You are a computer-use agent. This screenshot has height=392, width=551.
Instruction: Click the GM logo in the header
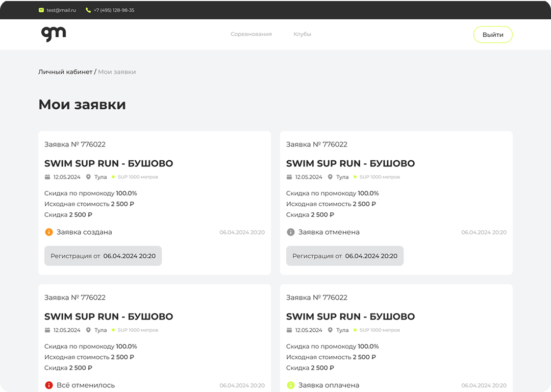point(54,34)
